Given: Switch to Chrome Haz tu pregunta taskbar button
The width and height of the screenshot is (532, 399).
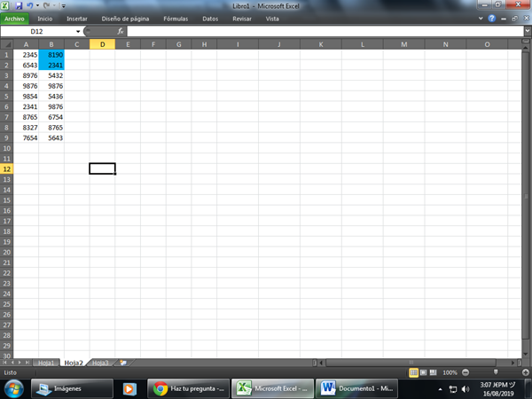Looking at the screenshot, I should pyautogui.click(x=188, y=388).
